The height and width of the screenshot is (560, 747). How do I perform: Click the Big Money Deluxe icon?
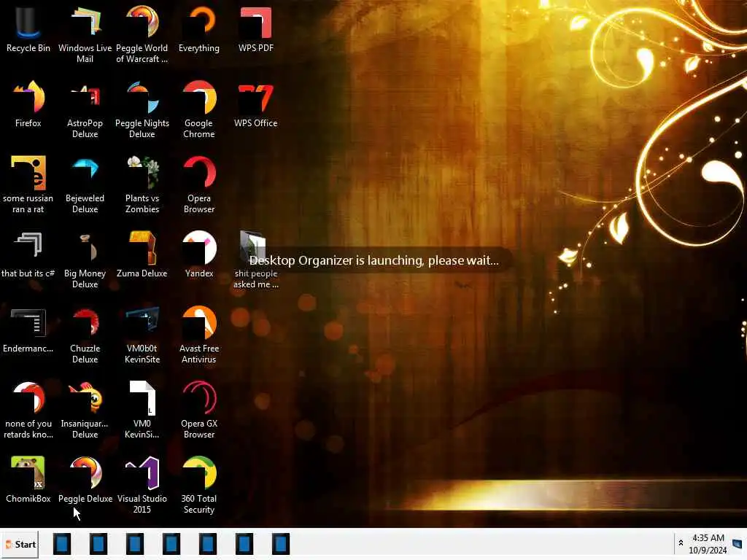pos(85,260)
